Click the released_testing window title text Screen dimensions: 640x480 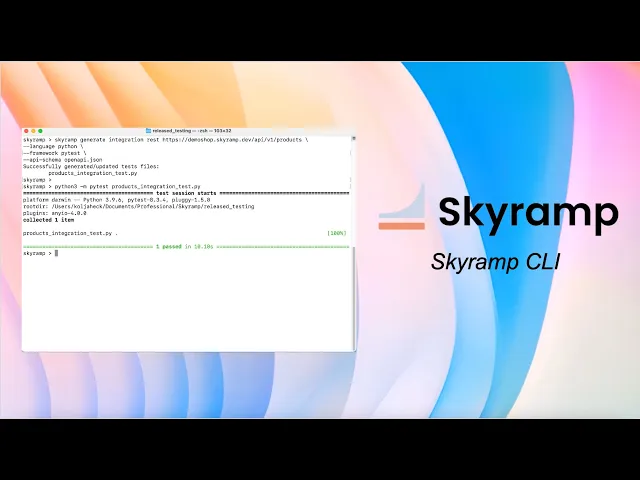point(191,131)
